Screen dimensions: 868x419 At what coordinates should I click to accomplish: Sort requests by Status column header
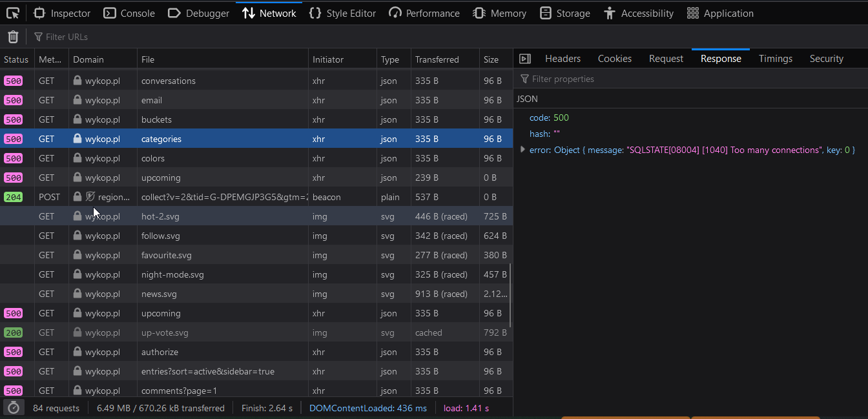pyautogui.click(x=17, y=59)
